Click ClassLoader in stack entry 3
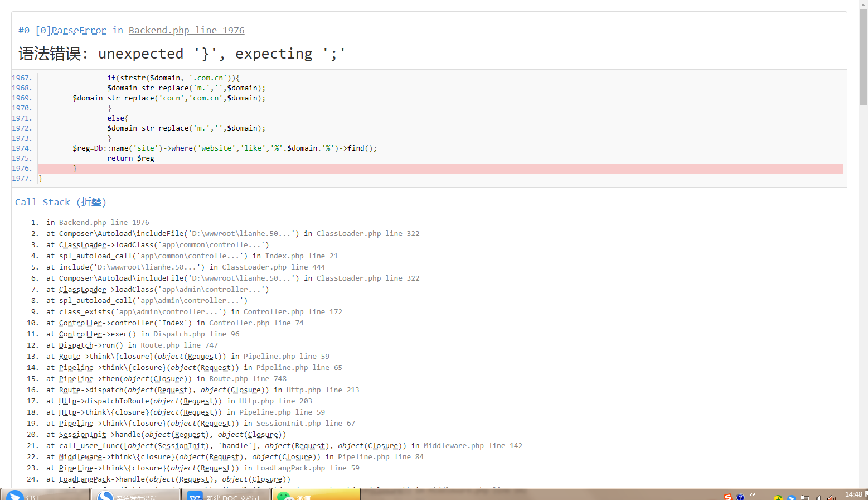 pos(83,244)
